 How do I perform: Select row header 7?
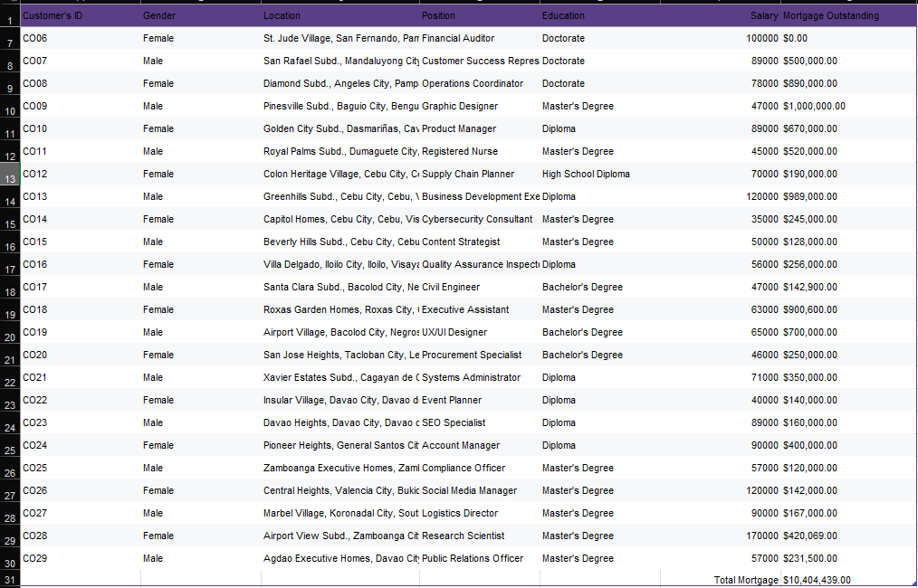[x=10, y=38]
